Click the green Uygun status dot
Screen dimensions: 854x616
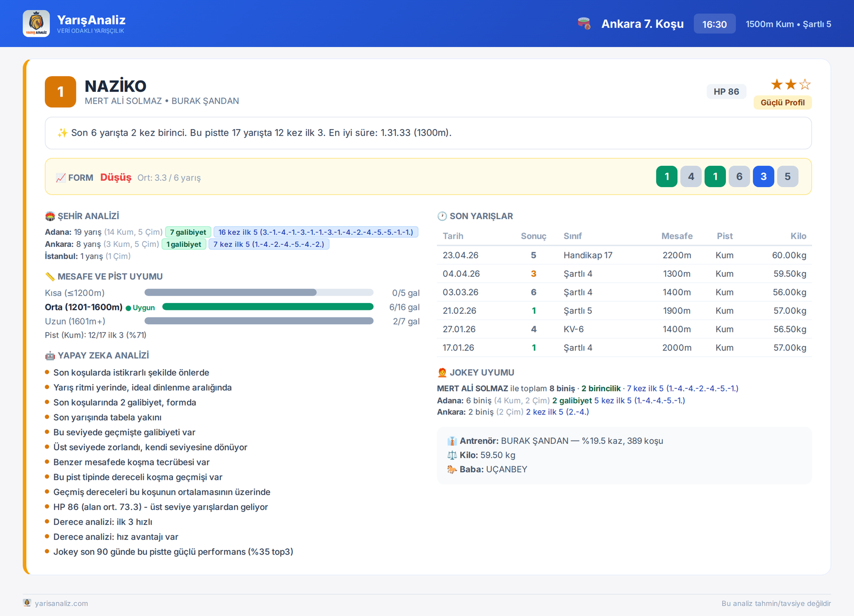click(128, 308)
